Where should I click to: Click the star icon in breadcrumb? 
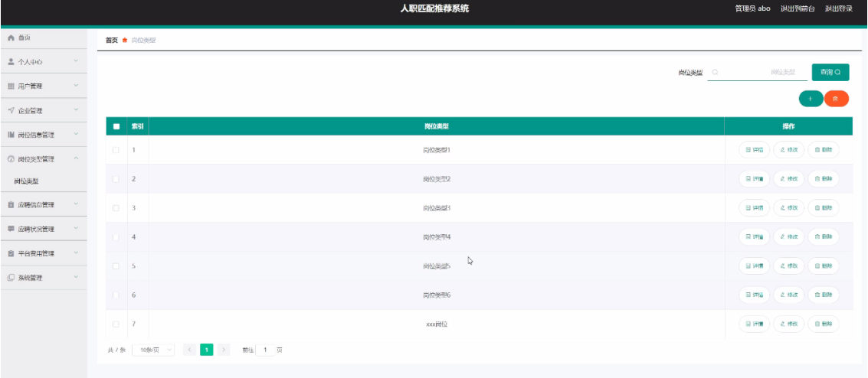click(x=125, y=40)
